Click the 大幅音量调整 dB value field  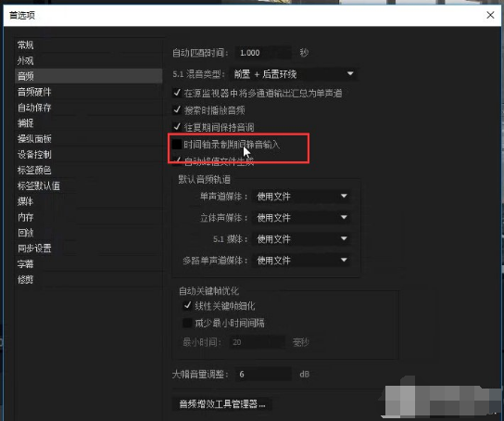point(263,374)
